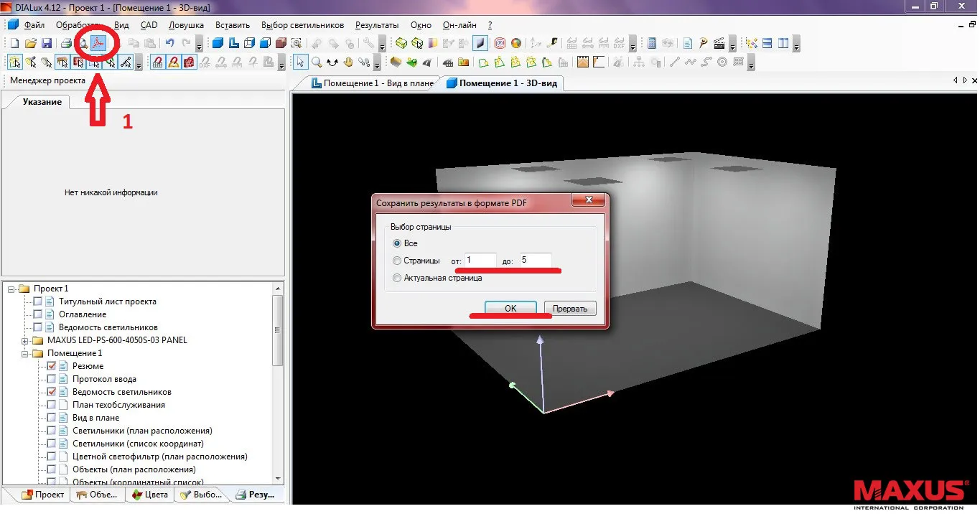The width and height of the screenshot is (980, 524).
Task: Select the draw line tool icon
Action: coord(674,62)
